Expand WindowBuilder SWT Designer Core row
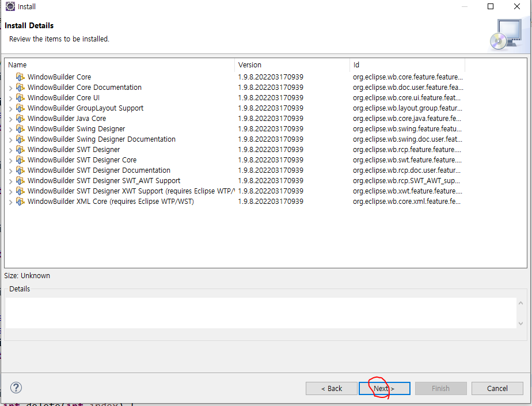Screen dimensions: 532x406 (10, 161)
